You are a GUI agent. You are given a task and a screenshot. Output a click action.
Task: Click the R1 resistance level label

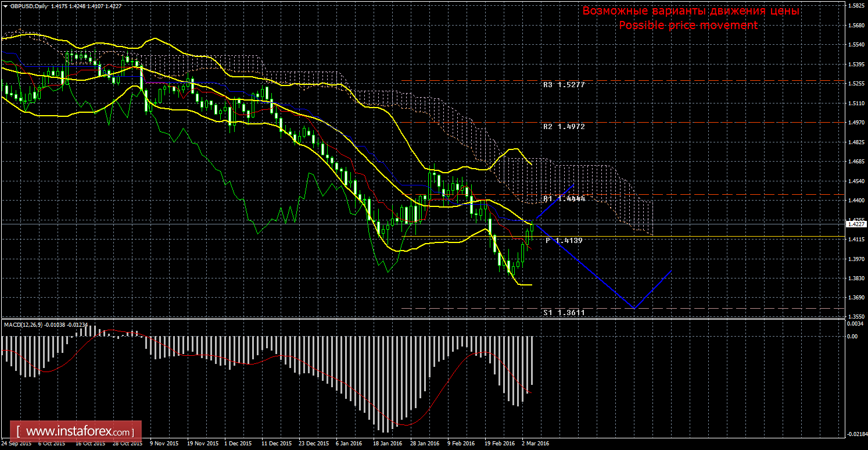click(x=564, y=199)
